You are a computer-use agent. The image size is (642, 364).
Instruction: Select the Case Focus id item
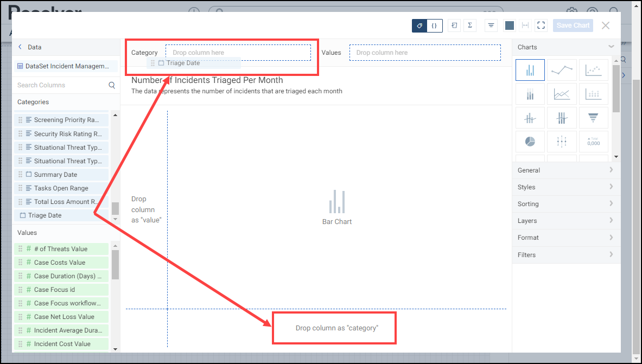click(61, 290)
